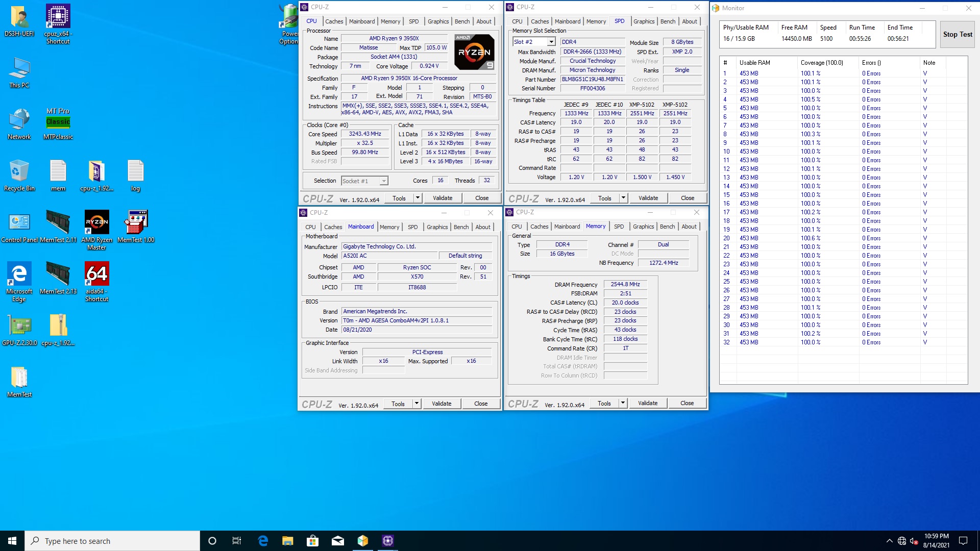Open Microsoft Store from the taskbar
This screenshot has width=980, height=551.
click(x=312, y=541)
